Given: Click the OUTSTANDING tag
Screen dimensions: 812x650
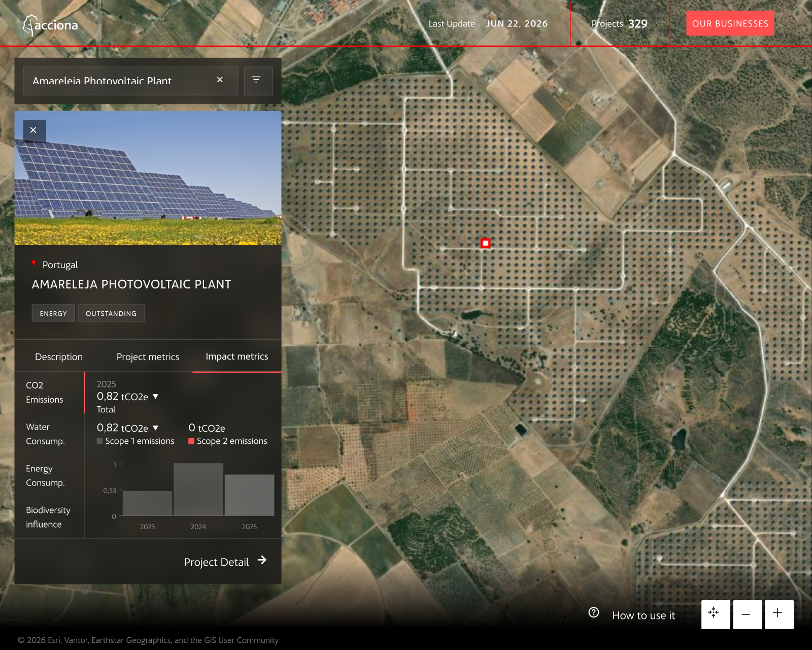Looking at the screenshot, I should click(x=111, y=313).
